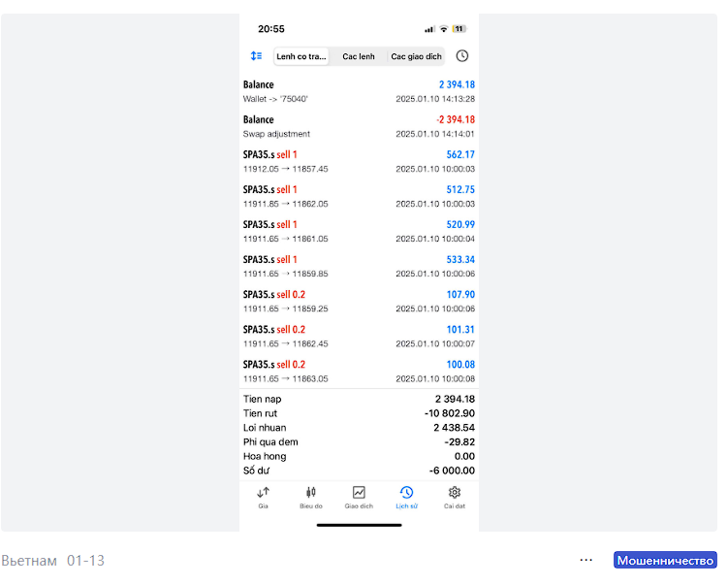Open the SPA35.s sell 0.2 trade with 100.08 profit
This screenshot has width=728, height=585.
(359, 371)
